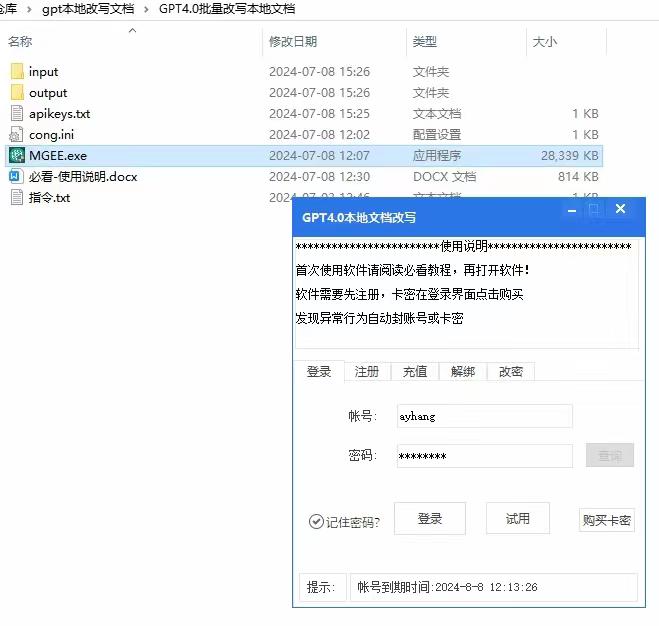Click the 试用 trial button

click(x=518, y=518)
